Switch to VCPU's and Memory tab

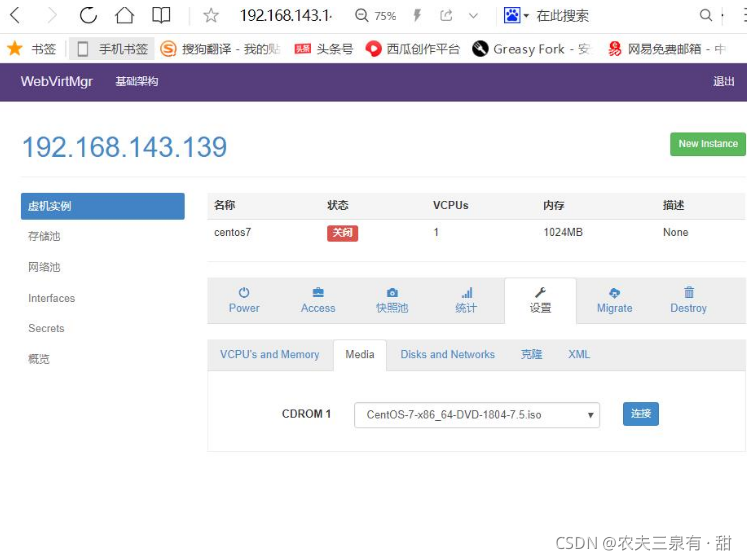click(270, 355)
